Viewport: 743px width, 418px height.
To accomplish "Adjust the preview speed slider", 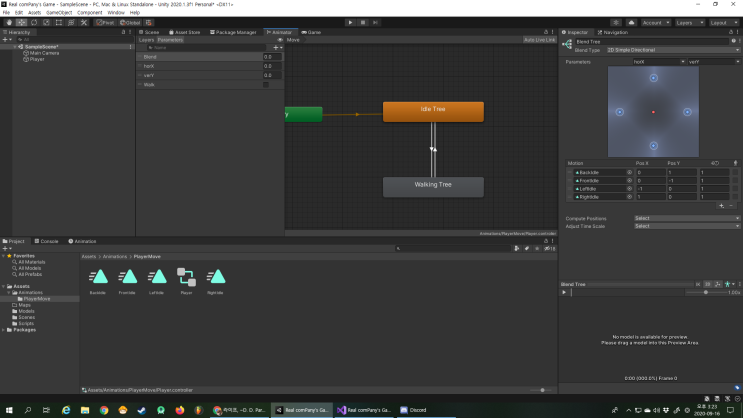I will (x=706, y=292).
